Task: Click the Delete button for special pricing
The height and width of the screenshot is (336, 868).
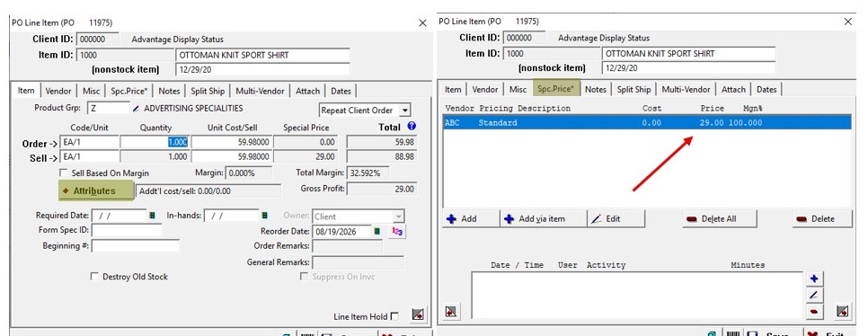Action: click(x=822, y=218)
